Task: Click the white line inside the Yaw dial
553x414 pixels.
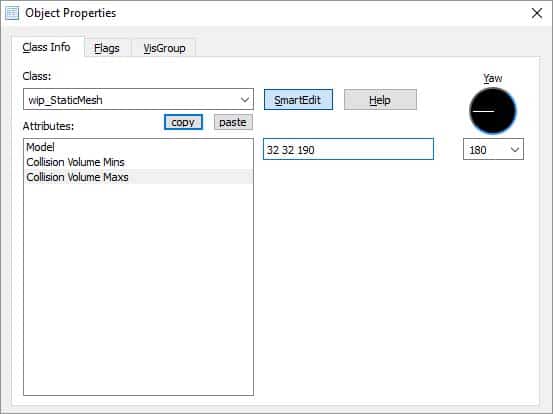Action: (x=483, y=111)
